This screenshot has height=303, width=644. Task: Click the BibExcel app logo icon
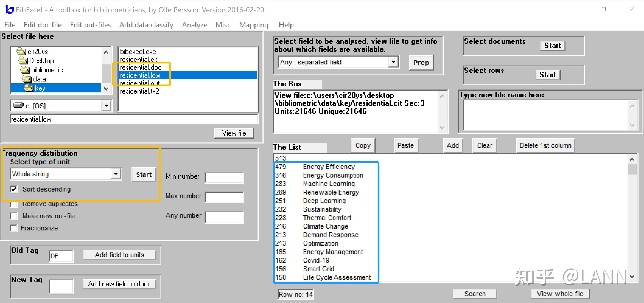click(9, 10)
